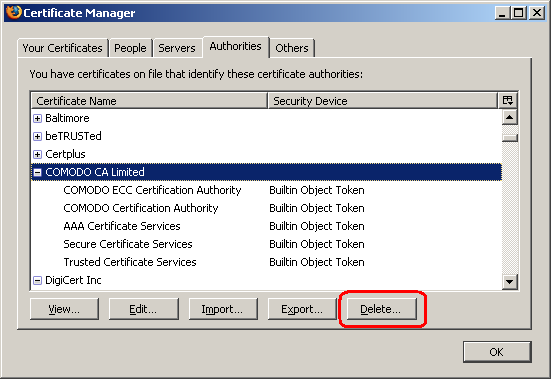
Task: Expand the beTRUSTed group
Action: point(37,136)
